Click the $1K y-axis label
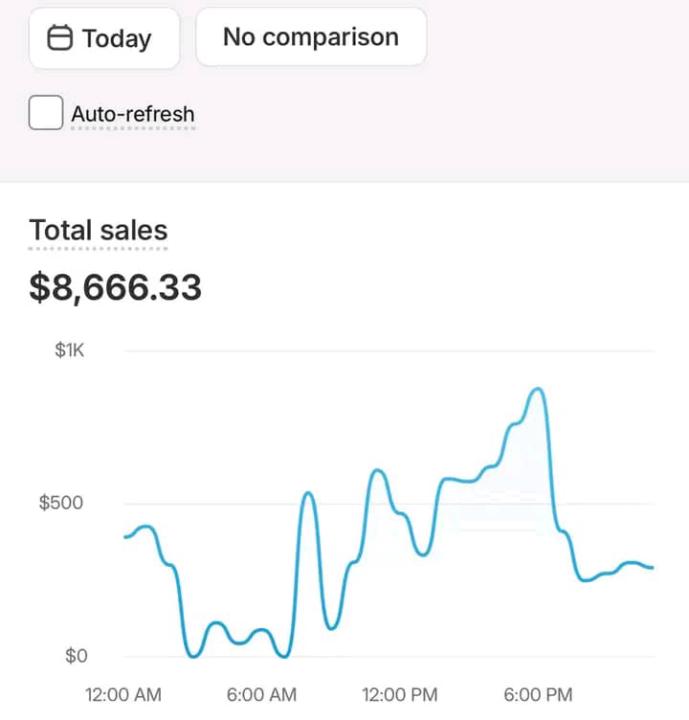Viewport: 689px width, 720px height. pyautogui.click(x=69, y=351)
